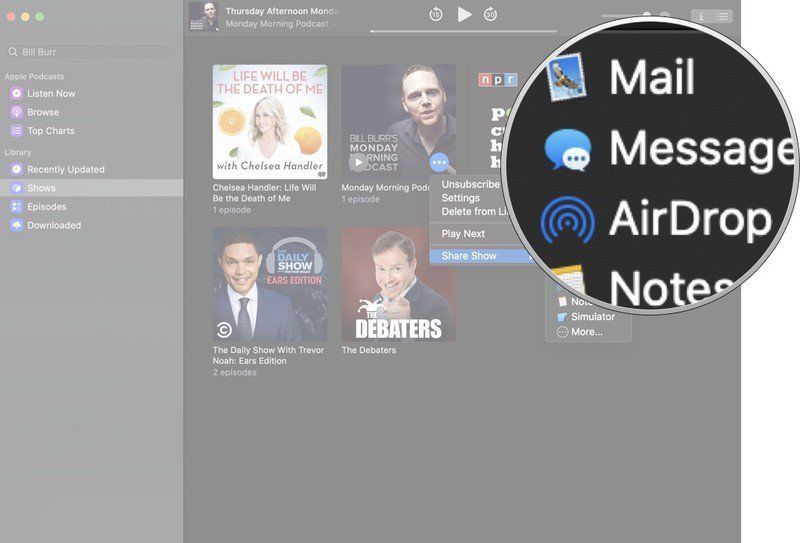Skip back 15 seconds
800x543 pixels.
coord(436,15)
